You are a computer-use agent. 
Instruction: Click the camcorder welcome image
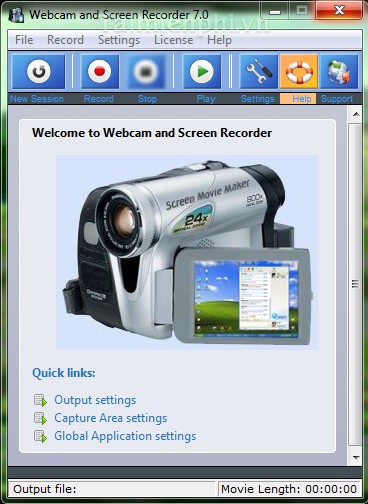[x=187, y=252]
